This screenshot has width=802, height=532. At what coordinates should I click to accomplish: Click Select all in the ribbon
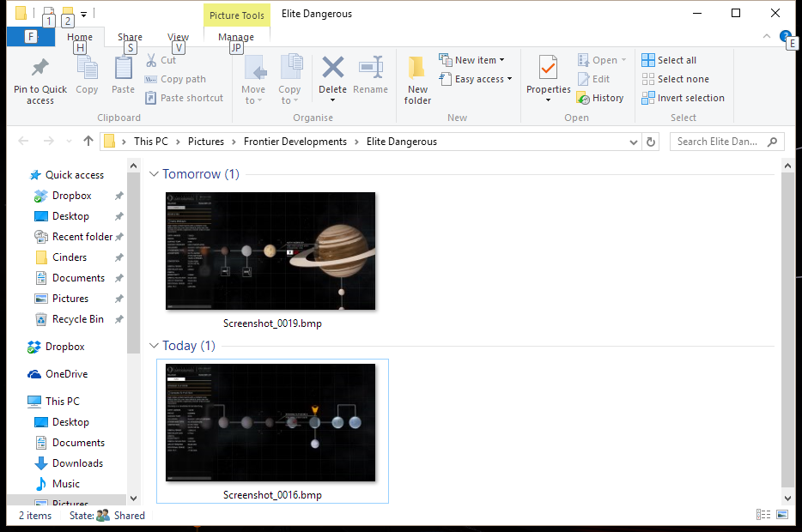pyautogui.click(x=669, y=60)
